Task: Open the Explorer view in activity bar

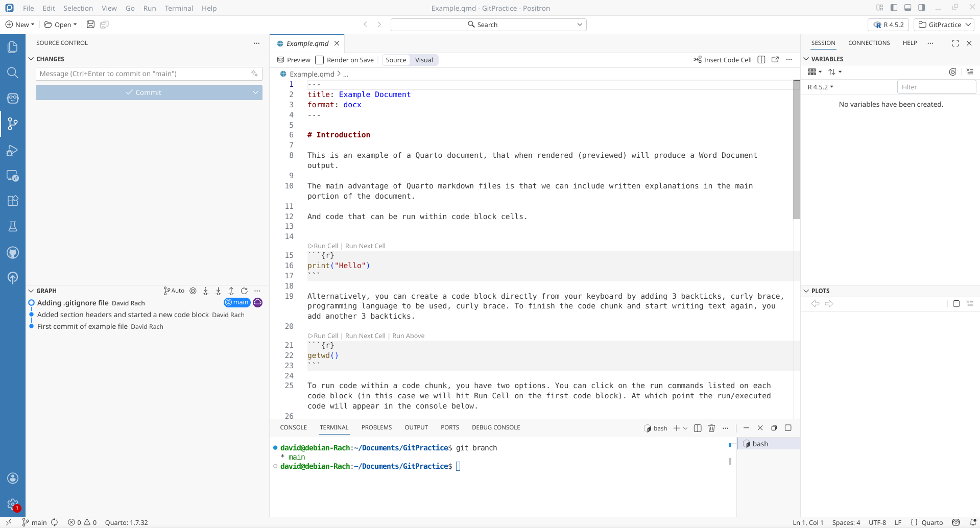Action: point(13,47)
